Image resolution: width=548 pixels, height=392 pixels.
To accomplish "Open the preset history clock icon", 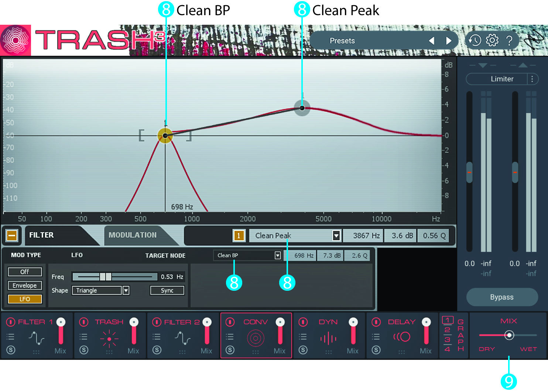I will pos(475,40).
